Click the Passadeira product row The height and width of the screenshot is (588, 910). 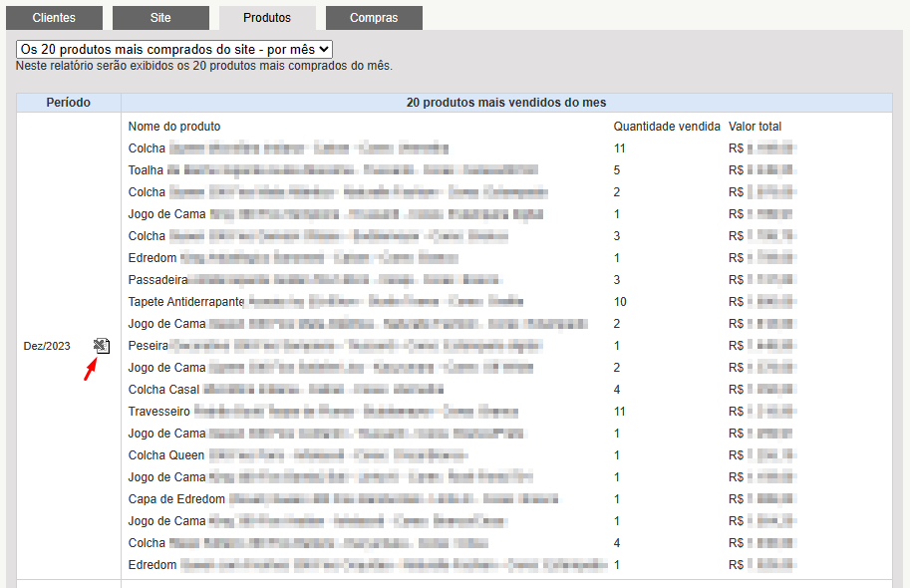click(462, 280)
